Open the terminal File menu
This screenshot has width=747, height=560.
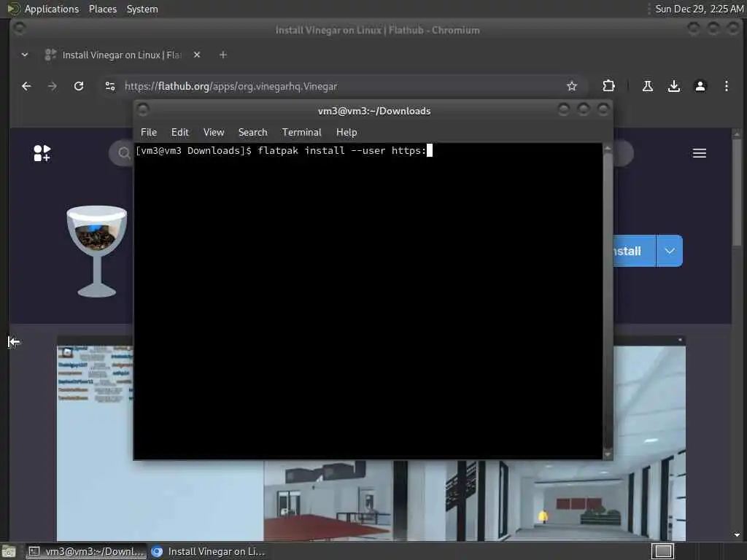(x=149, y=133)
